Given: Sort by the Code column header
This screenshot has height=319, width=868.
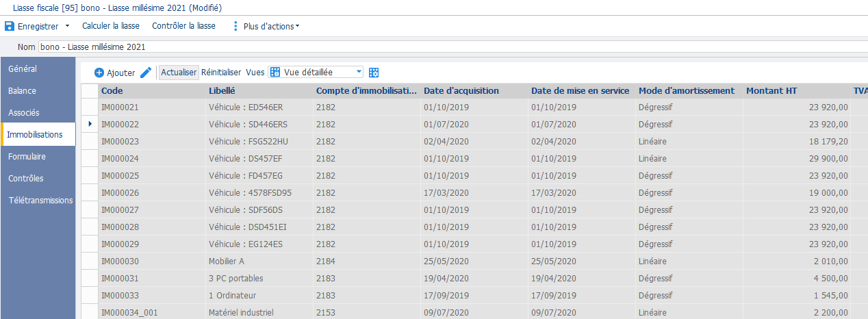Looking at the screenshot, I should coord(152,90).
